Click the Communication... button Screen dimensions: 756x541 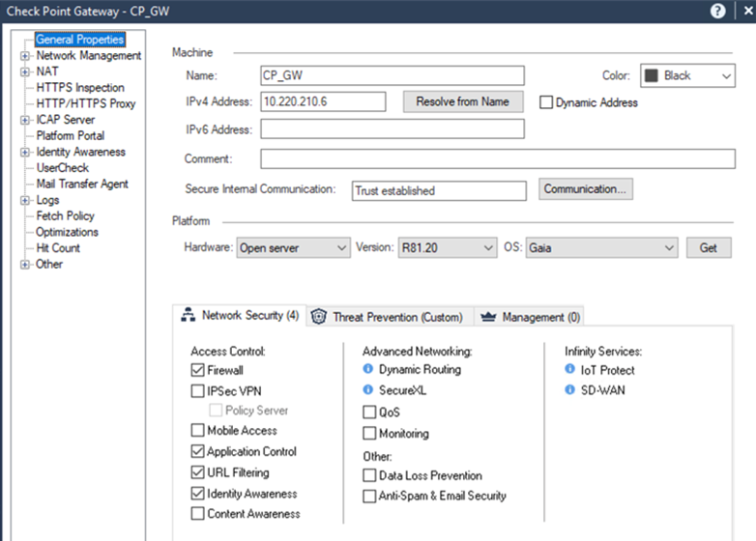point(585,188)
